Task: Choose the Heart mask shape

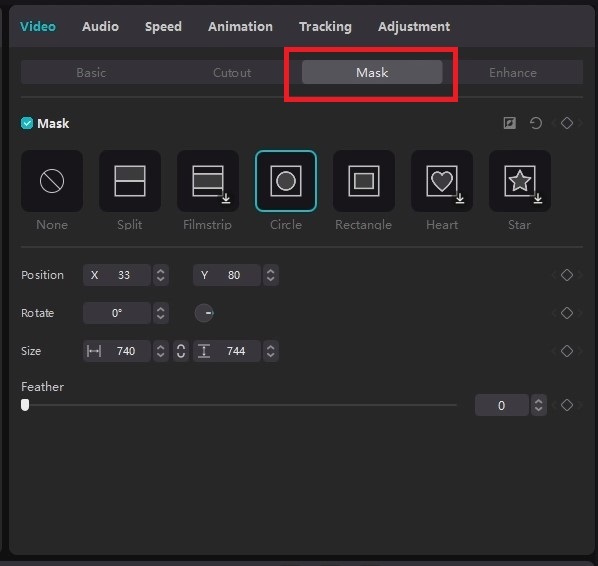Action: pyautogui.click(x=442, y=181)
